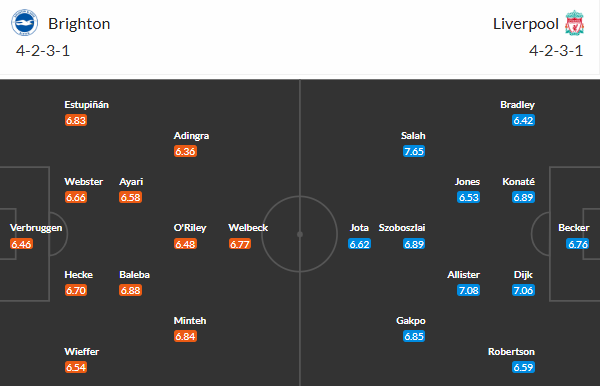Click Dijk's 7.06 rating badge
The image size is (600, 386).
tap(523, 290)
